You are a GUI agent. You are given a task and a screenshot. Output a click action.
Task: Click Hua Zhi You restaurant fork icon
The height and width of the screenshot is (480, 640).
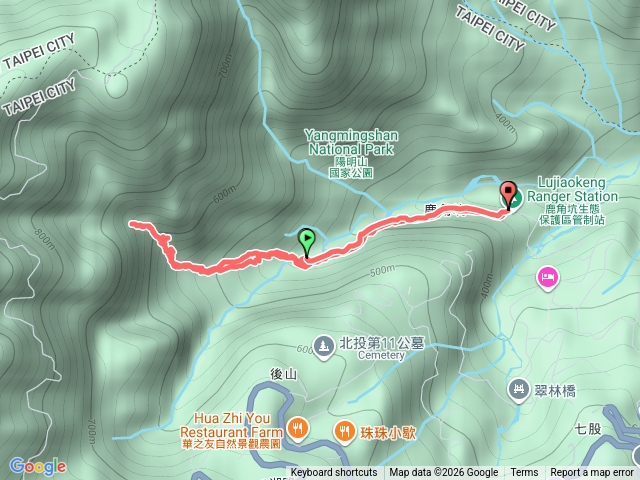click(x=298, y=430)
